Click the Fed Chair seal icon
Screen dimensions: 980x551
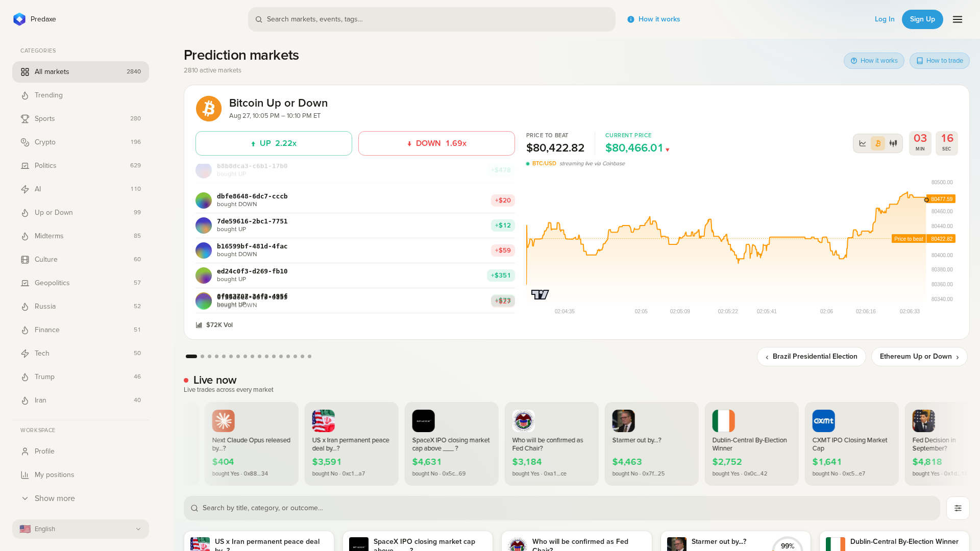tap(524, 421)
